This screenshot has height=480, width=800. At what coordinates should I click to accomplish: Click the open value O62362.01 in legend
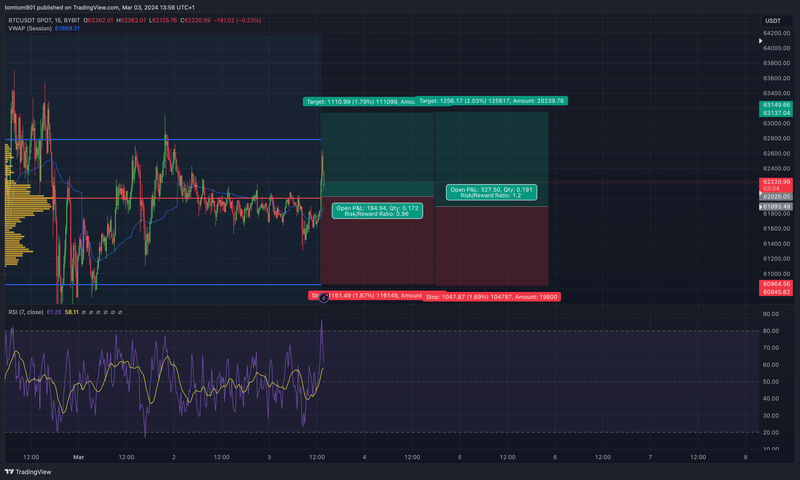tap(98, 20)
